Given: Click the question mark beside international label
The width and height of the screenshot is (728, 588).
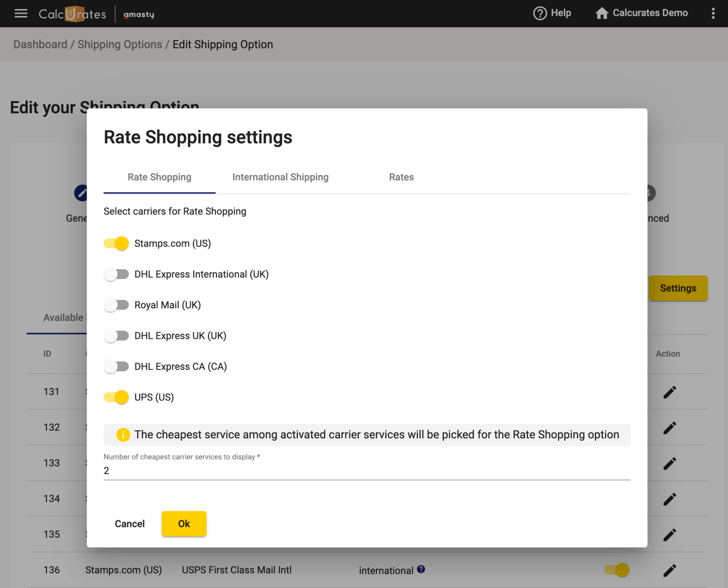Looking at the screenshot, I should pos(421,569).
